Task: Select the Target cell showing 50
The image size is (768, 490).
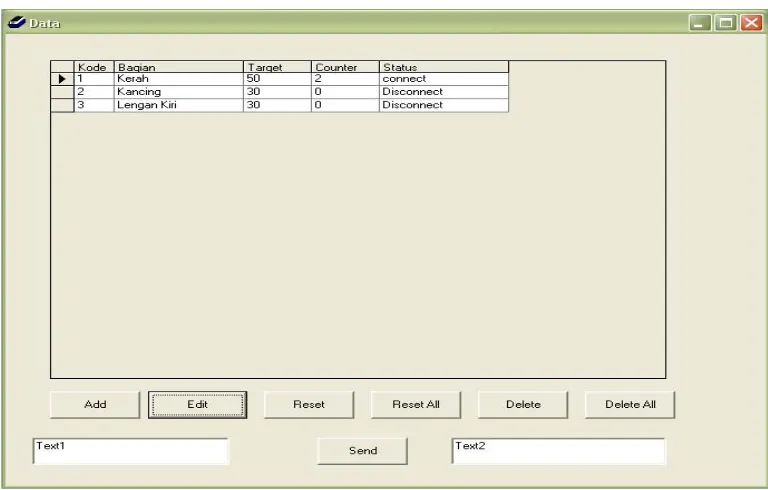Action: click(277, 79)
